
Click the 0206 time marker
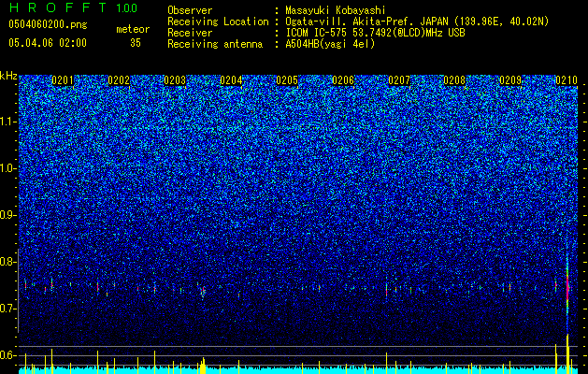coord(343,80)
